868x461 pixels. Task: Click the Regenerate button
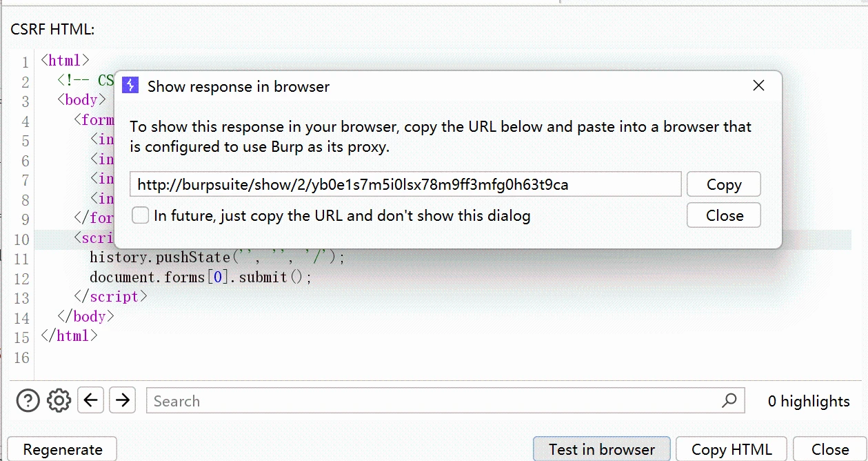click(62, 449)
